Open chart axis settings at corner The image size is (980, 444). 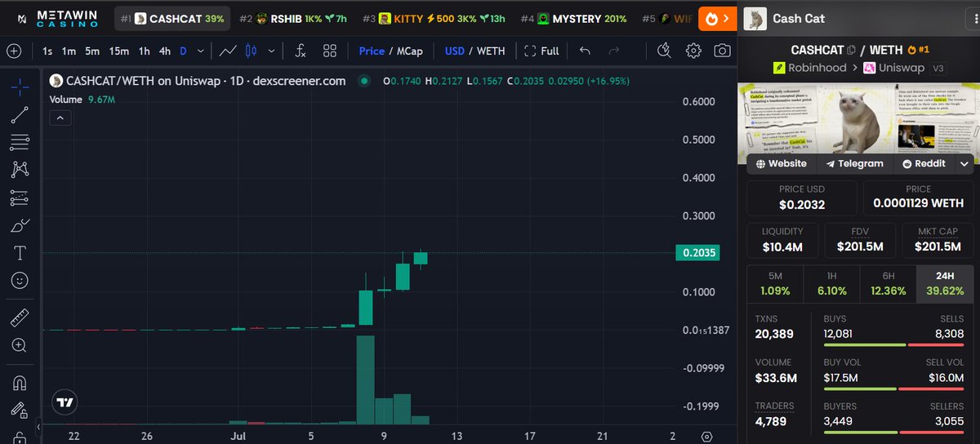tap(707, 437)
